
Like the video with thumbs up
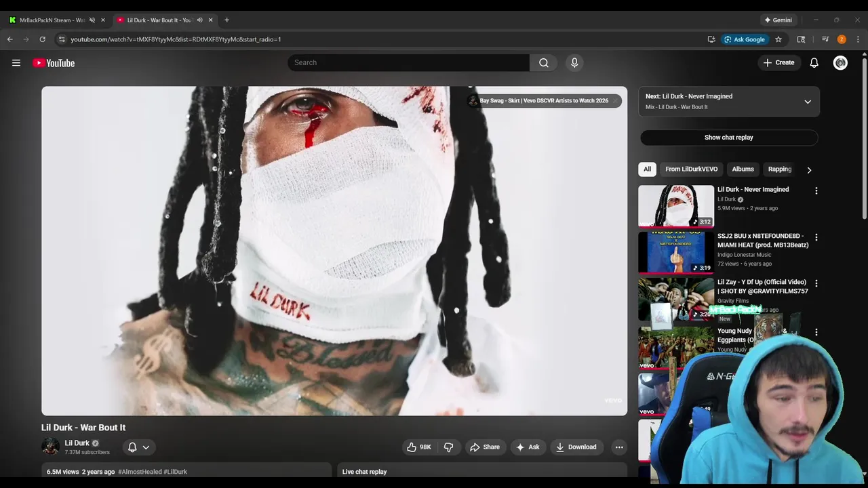click(418, 447)
